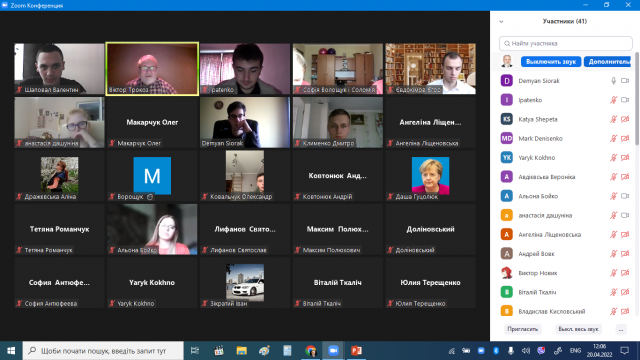Click disabled camera icon for Mark Denisenko
This screenshot has width=640, height=360.
pos(625,138)
